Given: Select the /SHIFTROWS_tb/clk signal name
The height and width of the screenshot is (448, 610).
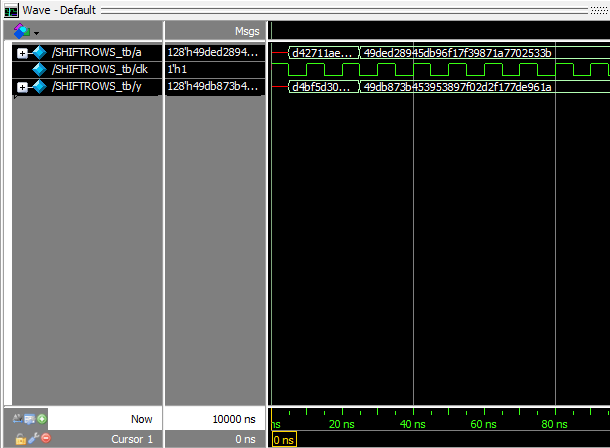Looking at the screenshot, I should coord(97,70).
